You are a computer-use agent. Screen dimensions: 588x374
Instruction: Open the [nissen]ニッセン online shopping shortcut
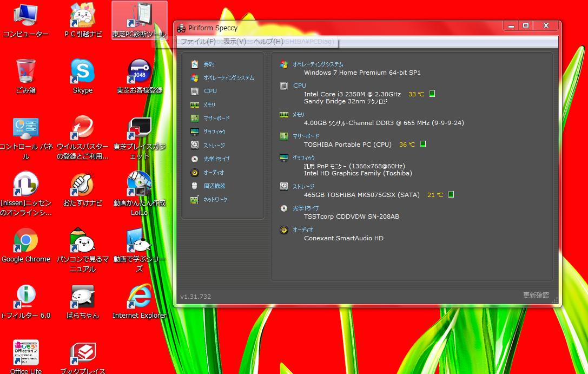[25, 194]
